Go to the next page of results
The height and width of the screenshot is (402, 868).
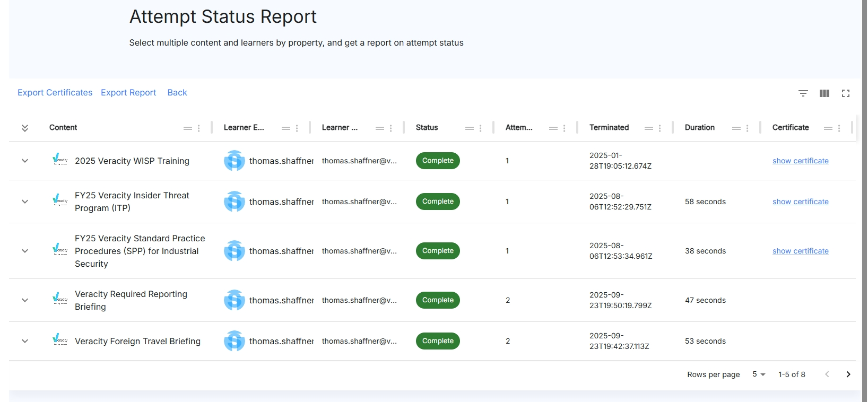click(x=848, y=374)
